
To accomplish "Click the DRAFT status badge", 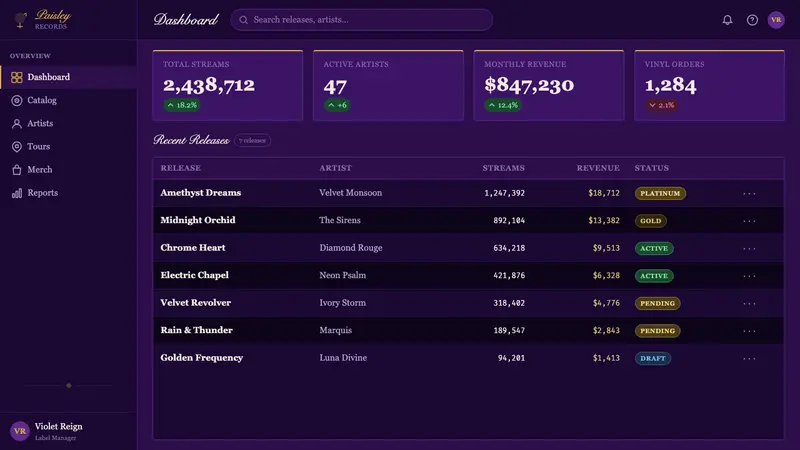I will [x=653, y=359].
